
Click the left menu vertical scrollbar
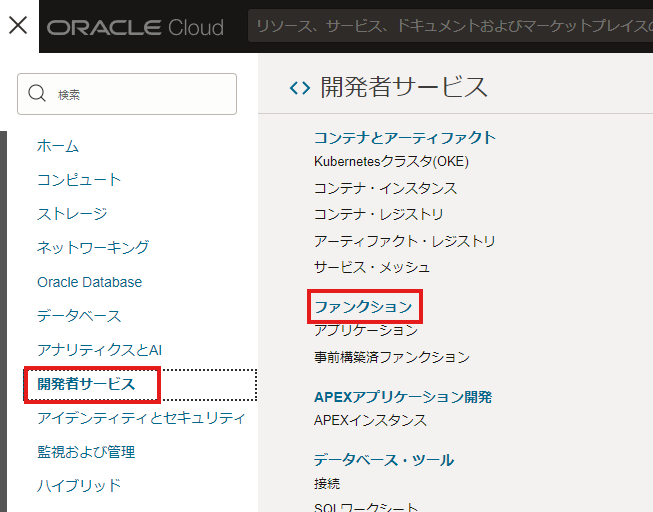coord(3,322)
